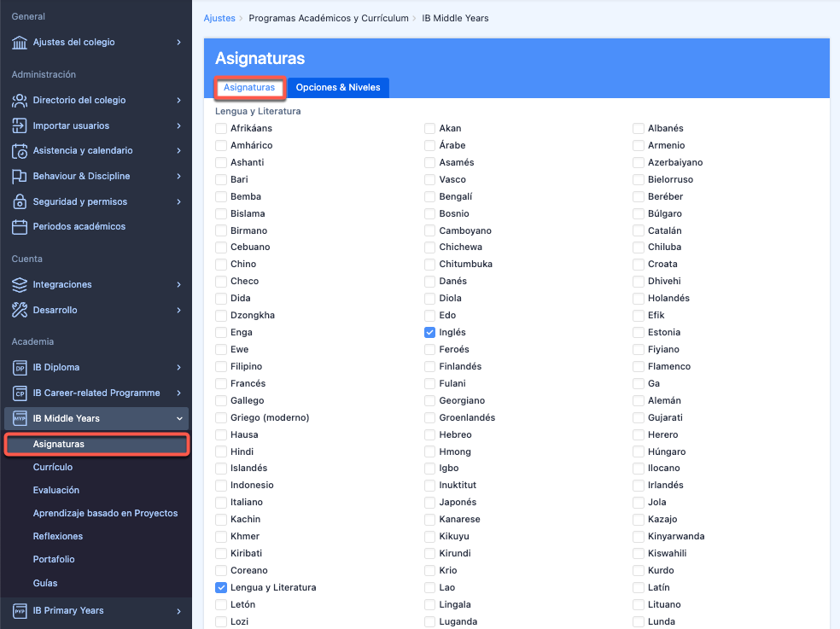Tick the Alemán checkbox

639,401
